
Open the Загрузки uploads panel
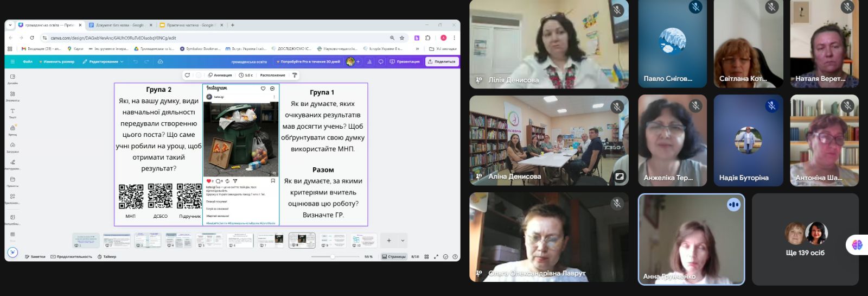pos(12,147)
